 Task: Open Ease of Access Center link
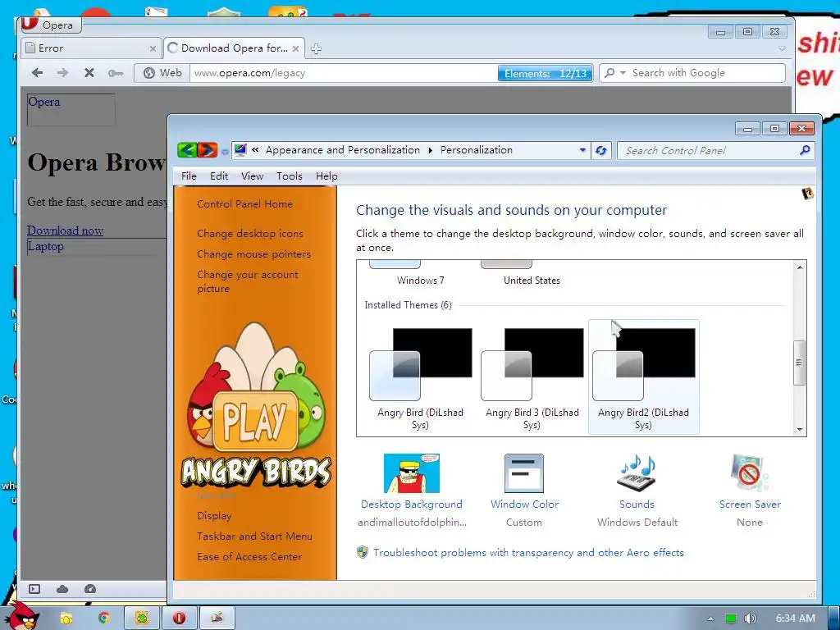249,557
